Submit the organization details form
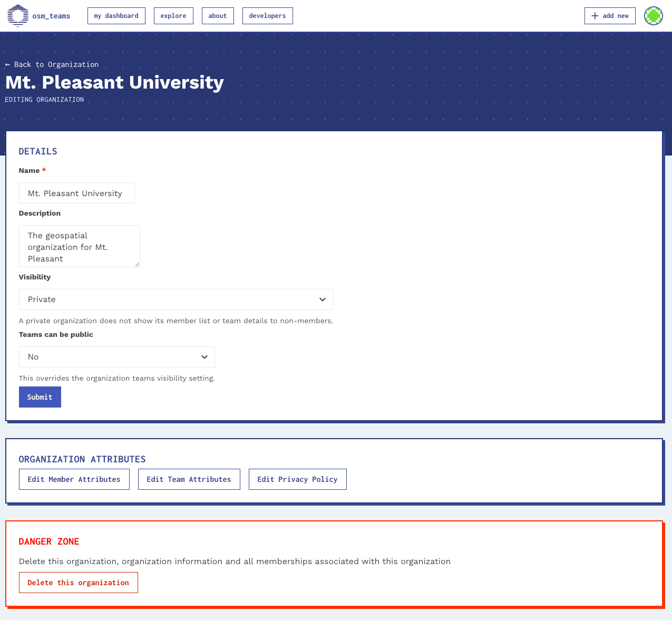 40,397
